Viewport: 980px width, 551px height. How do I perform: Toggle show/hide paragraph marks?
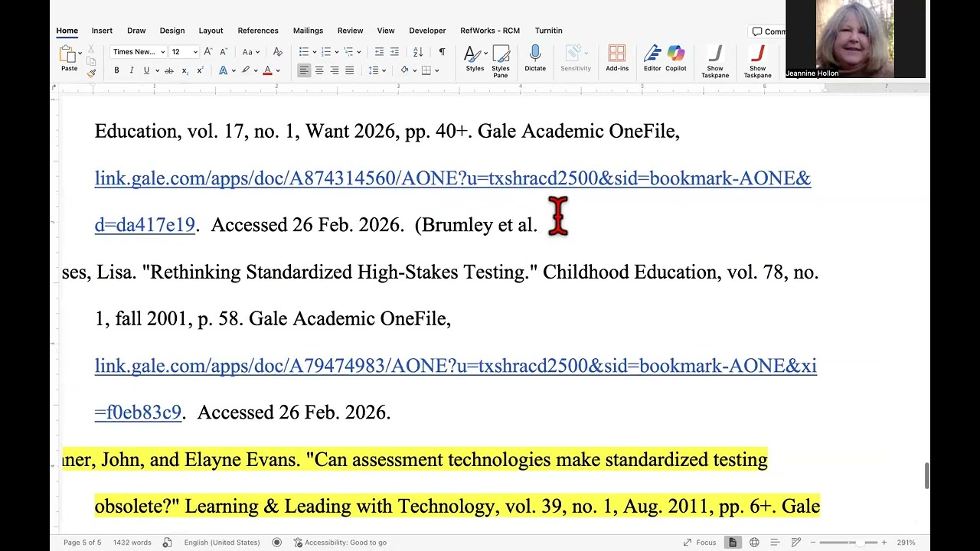point(442,52)
